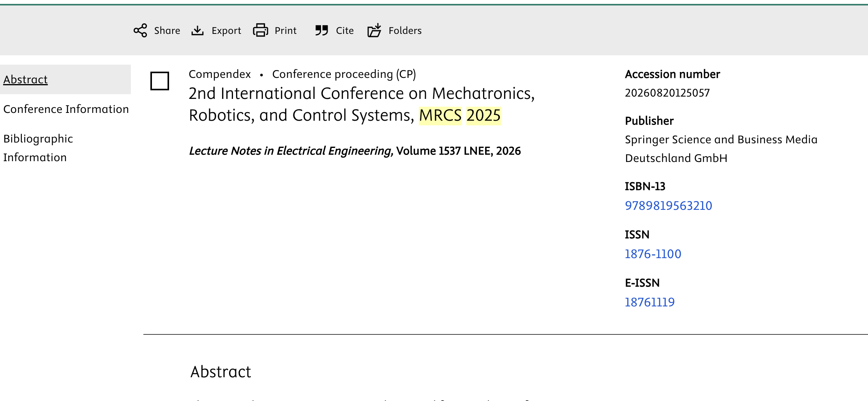Click the Folders save icon
The height and width of the screenshot is (401, 868).
374,30
